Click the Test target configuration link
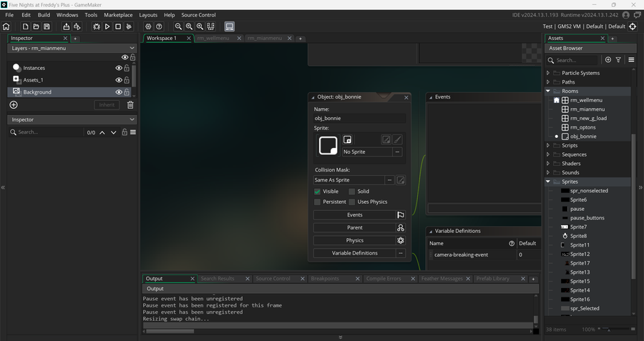The width and height of the screenshot is (644, 341). click(x=547, y=26)
